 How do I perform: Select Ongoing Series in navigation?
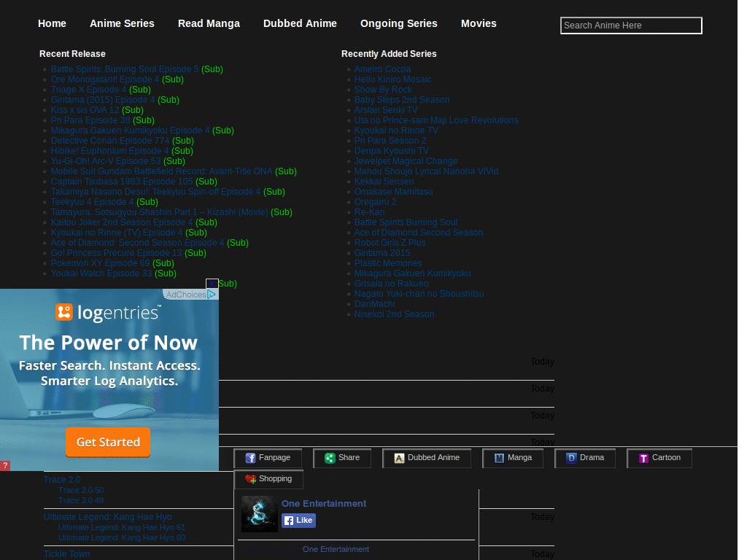click(399, 23)
